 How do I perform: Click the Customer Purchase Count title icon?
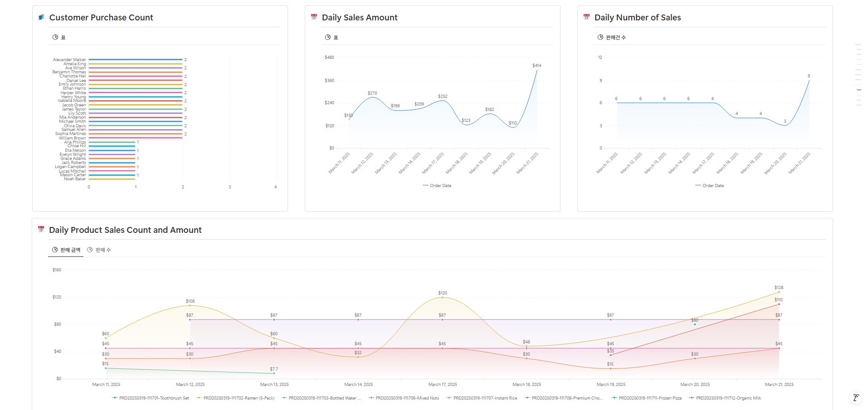[x=41, y=17]
